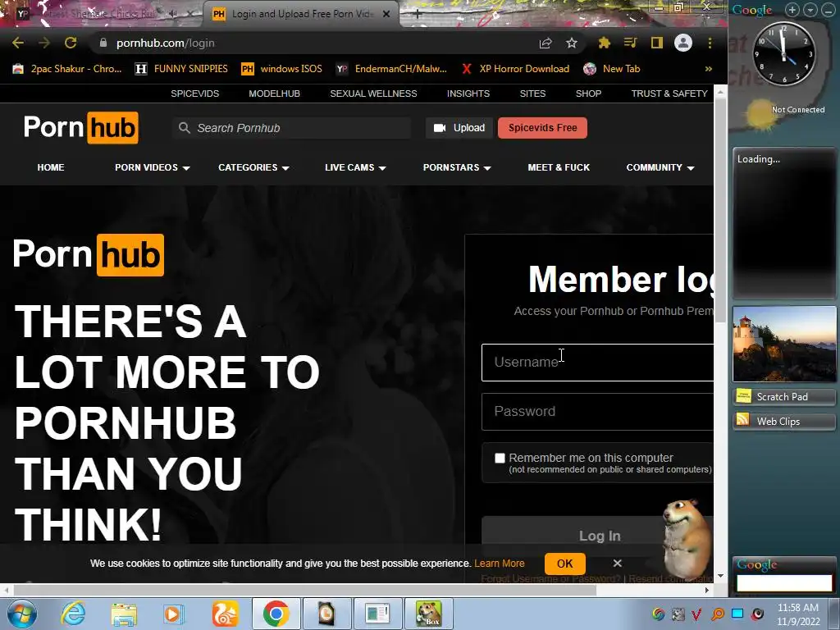Open the EndermanCH/Malw... bookmark
Screen dimensions: 840x630
[x=391, y=69]
